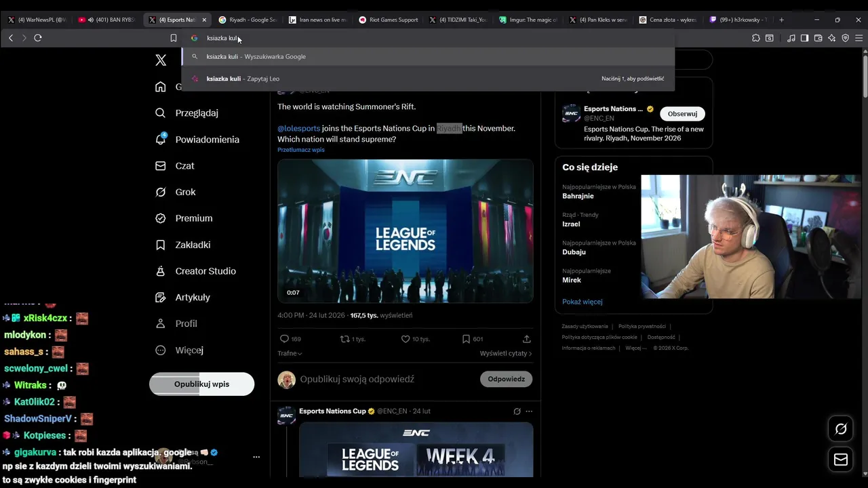This screenshot has height=488, width=868.
Task: Open floating Grok button at bottom right
Action: coord(841,429)
